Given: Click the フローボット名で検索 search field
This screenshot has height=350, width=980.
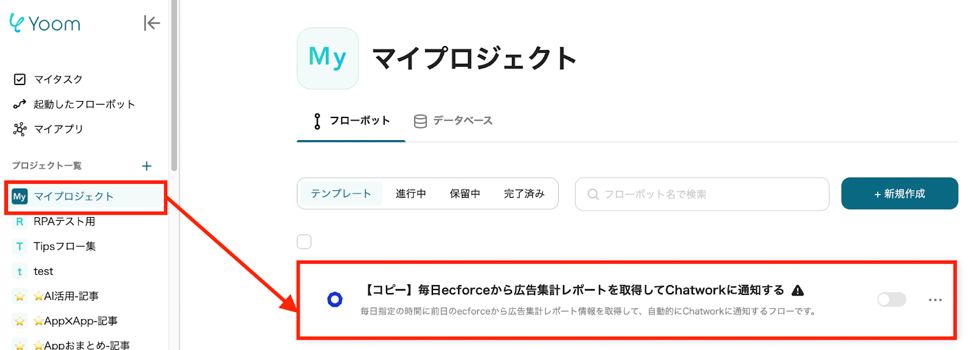Looking at the screenshot, I should [702, 194].
